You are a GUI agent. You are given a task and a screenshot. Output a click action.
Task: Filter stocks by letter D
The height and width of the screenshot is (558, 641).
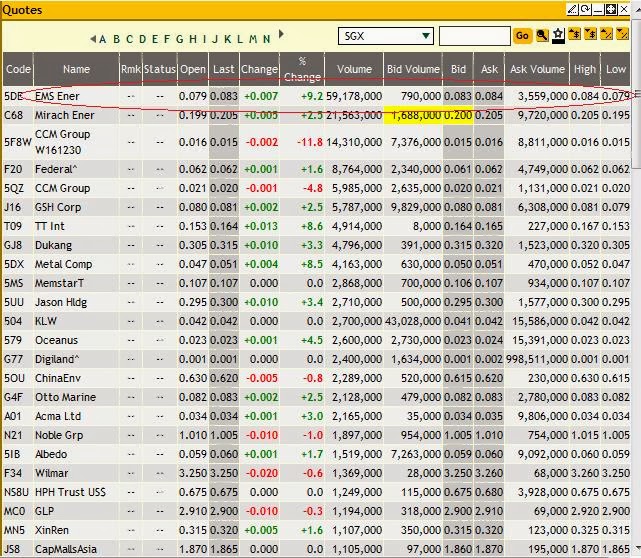click(x=143, y=39)
